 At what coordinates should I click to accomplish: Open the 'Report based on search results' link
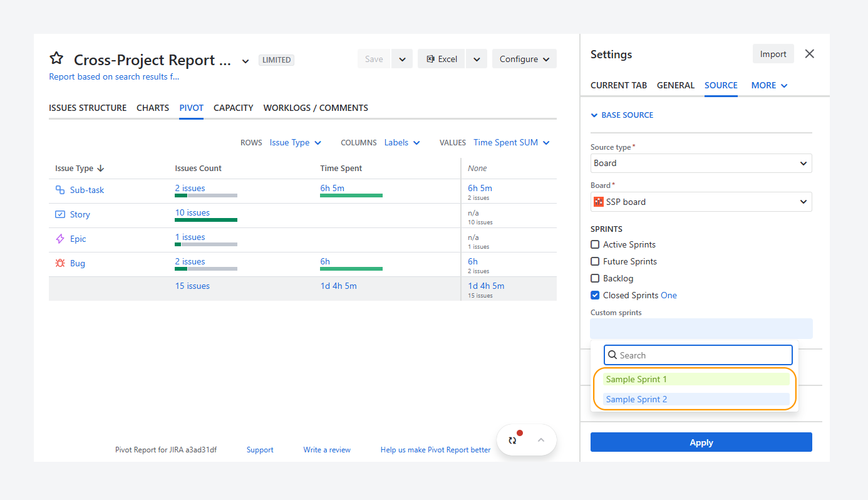coord(114,76)
